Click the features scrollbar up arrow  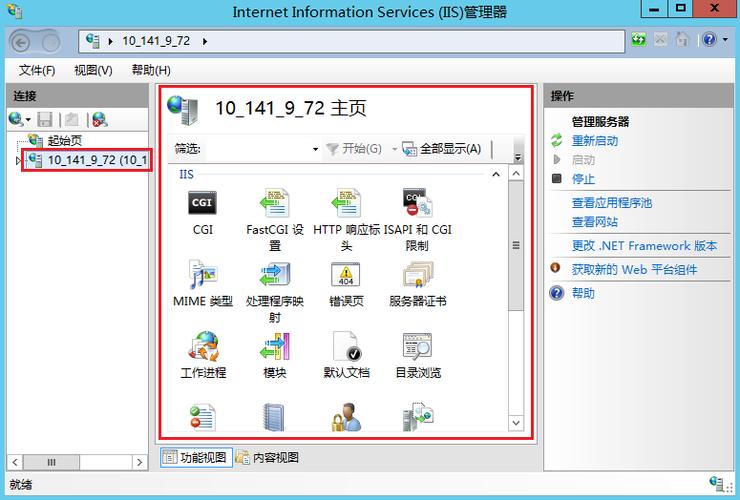pyautogui.click(x=516, y=173)
